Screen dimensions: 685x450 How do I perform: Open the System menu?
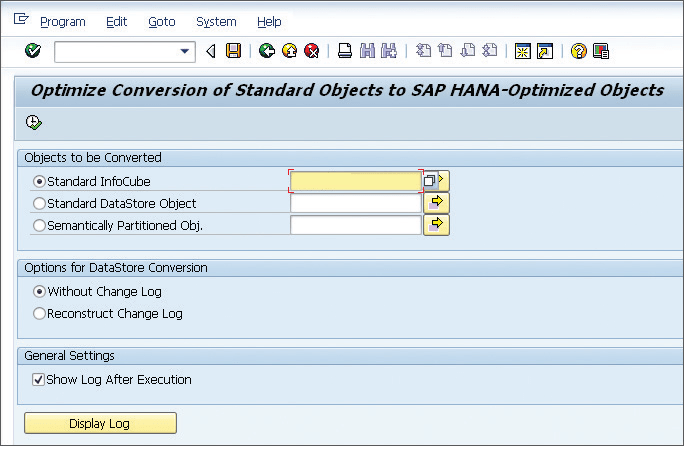coord(216,21)
